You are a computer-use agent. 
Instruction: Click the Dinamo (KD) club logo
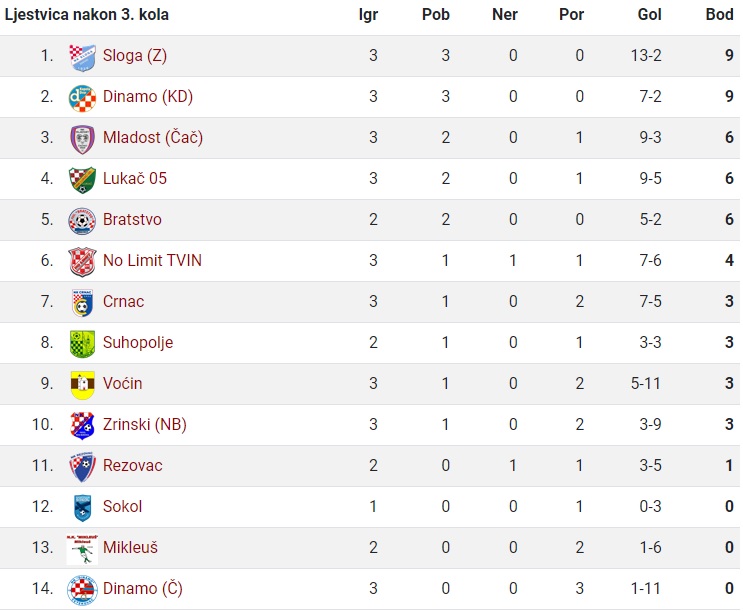coord(82,98)
